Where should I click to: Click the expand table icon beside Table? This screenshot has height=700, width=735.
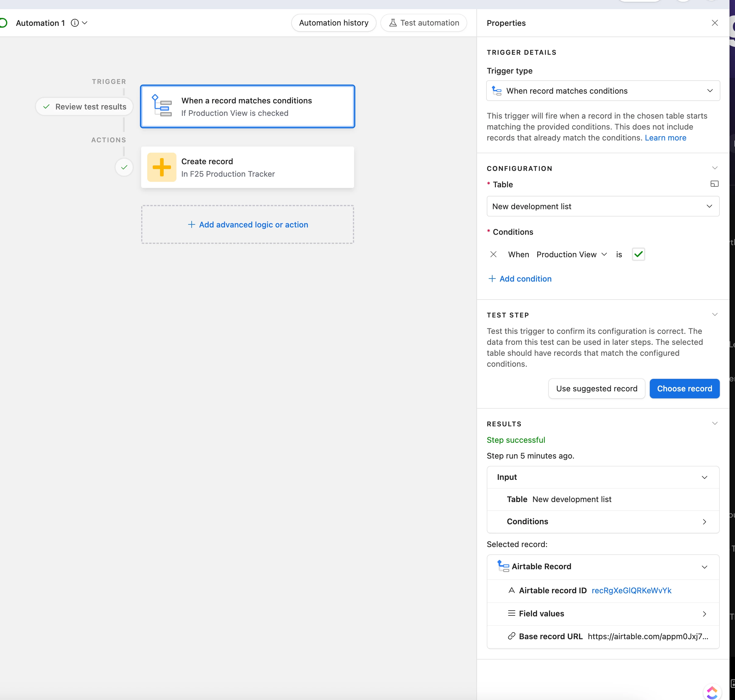(x=714, y=184)
